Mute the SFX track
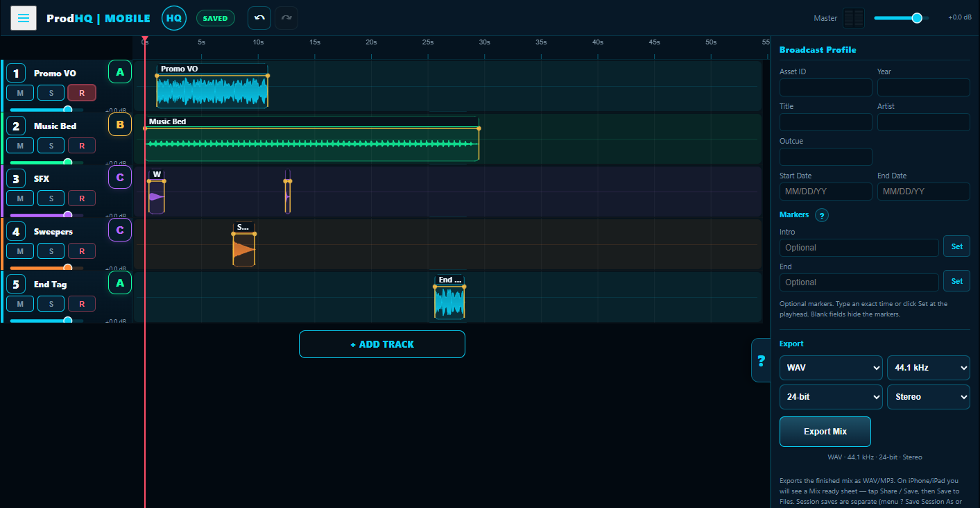 pos(20,198)
